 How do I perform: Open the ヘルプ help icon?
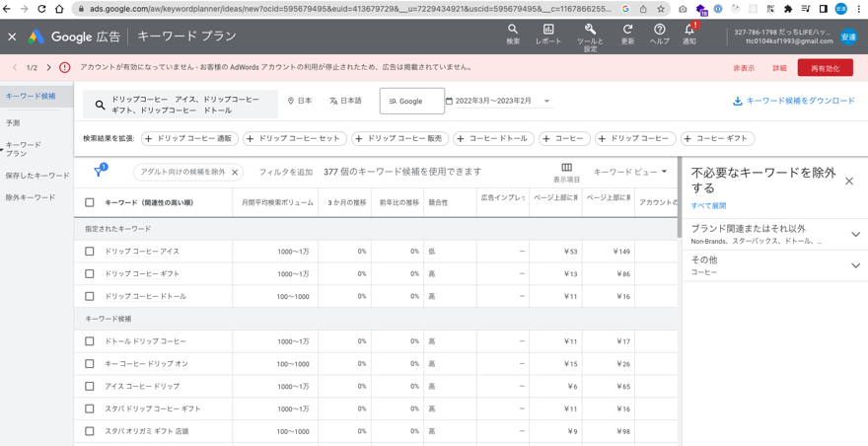659,35
